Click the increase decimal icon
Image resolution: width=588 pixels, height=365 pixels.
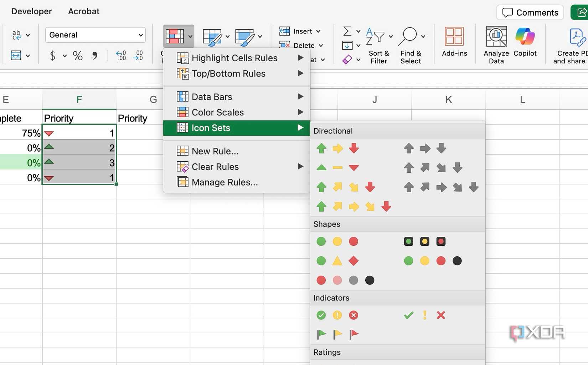(120, 56)
